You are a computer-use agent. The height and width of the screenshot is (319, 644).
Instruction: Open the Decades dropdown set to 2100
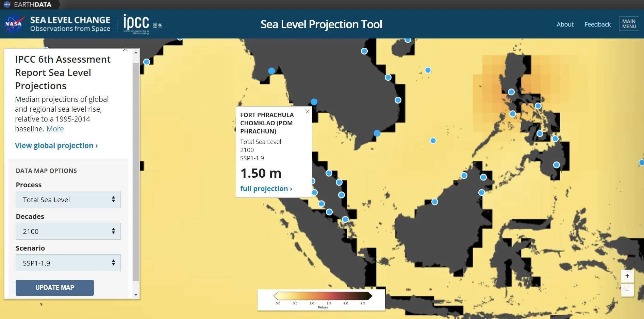pos(68,231)
